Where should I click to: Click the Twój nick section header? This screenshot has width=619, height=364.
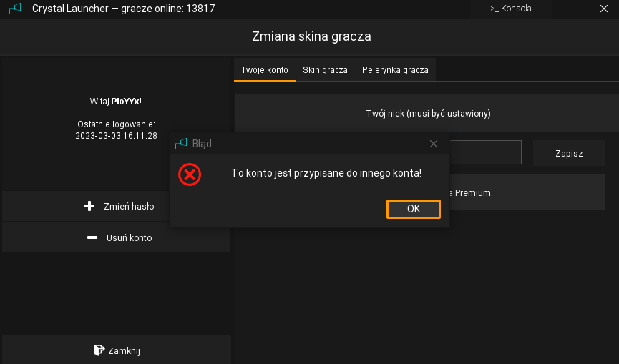(428, 114)
